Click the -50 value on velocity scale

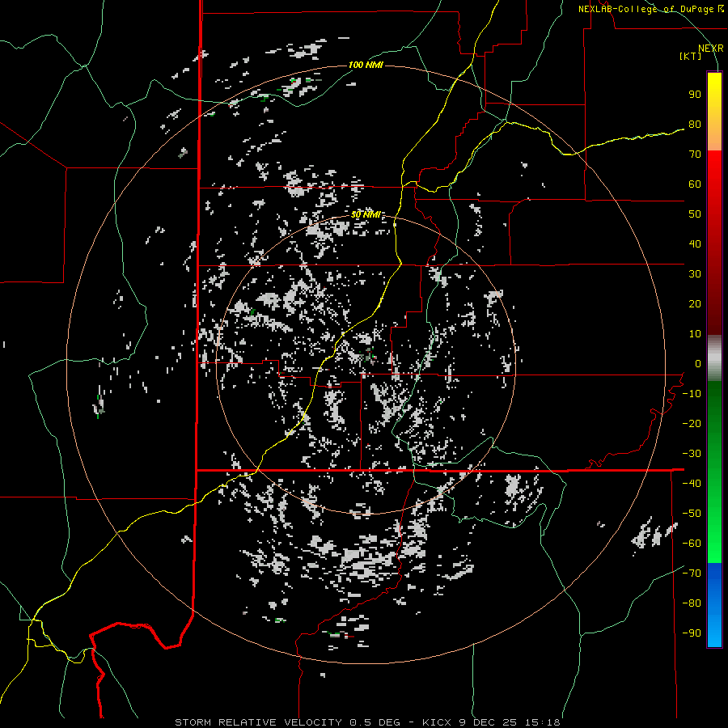[x=692, y=514]
